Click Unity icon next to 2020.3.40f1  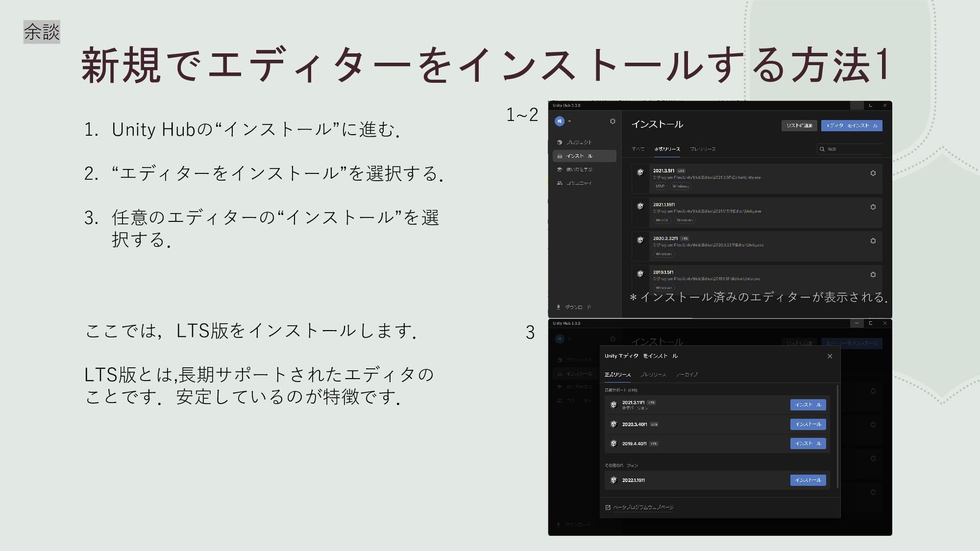[x=614, y=424]
